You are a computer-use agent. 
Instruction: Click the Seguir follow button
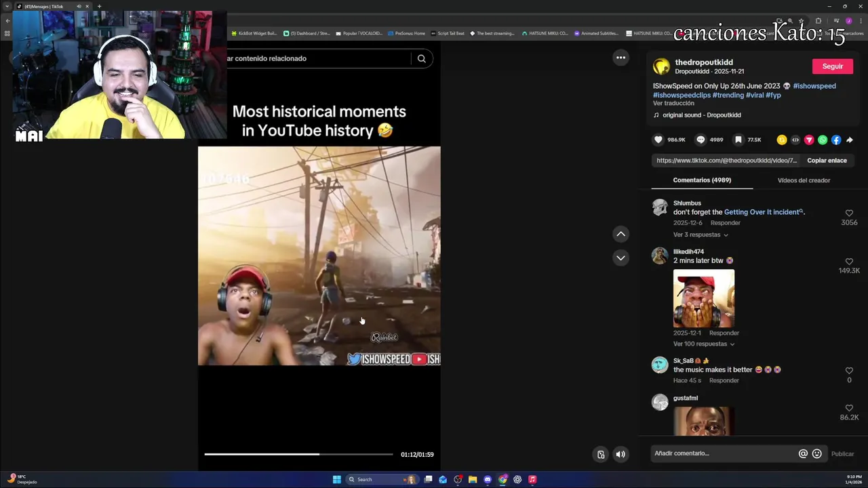click(x=833, y=66)
